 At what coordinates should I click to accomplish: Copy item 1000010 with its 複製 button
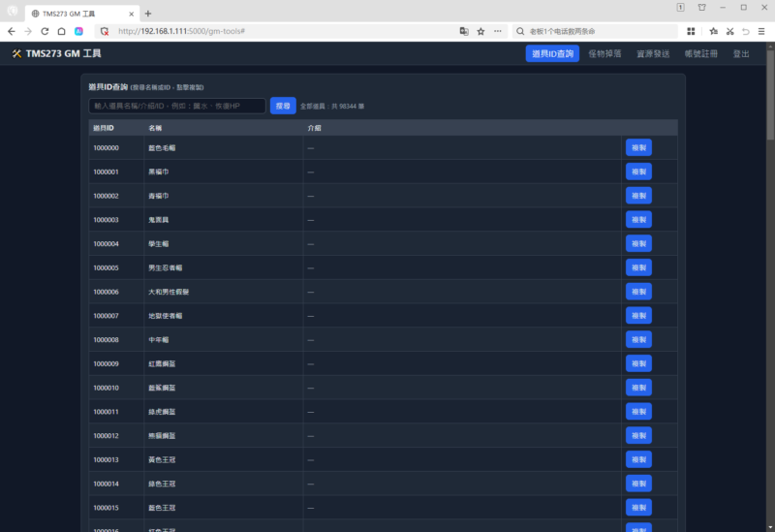tap(638, 388)
